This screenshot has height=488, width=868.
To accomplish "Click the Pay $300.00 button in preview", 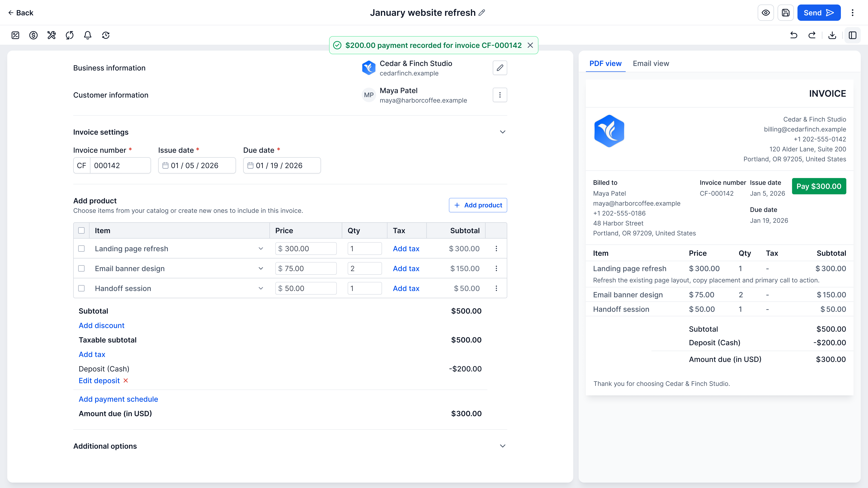I will coord(819,186).
